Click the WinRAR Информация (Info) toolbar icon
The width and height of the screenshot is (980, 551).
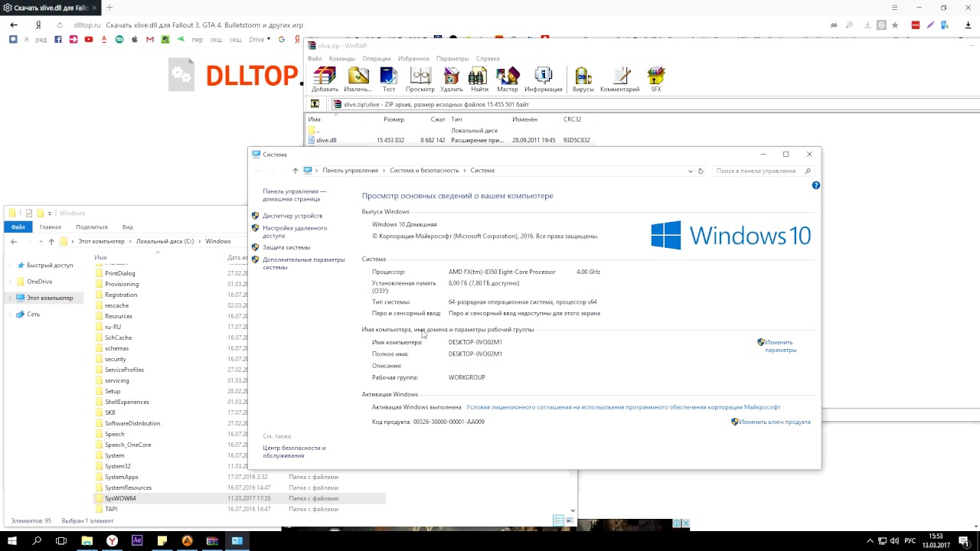pyautogui.click(x=544, y=80)
